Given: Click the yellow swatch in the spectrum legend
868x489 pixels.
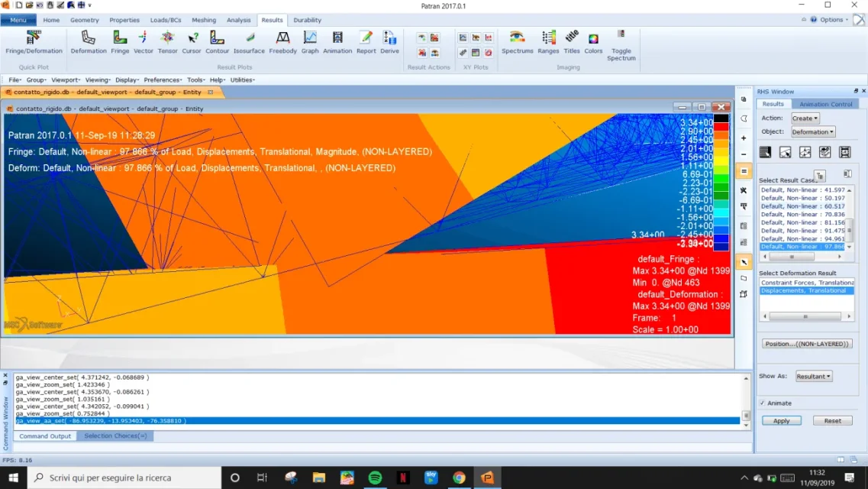Looking at the screenshot, I should tap(721, 161).
